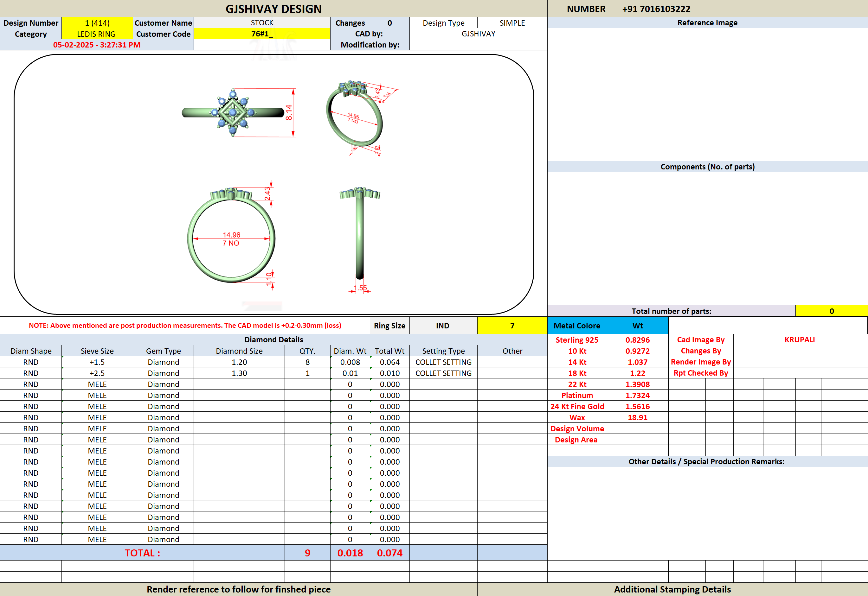Click the front view ring render with 14.96

click(x=232, y=235)
